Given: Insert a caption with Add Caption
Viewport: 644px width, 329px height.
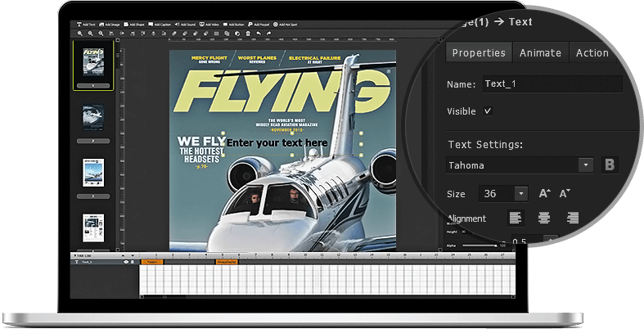Looking at the screenshot, I should [x=160, y=25].
